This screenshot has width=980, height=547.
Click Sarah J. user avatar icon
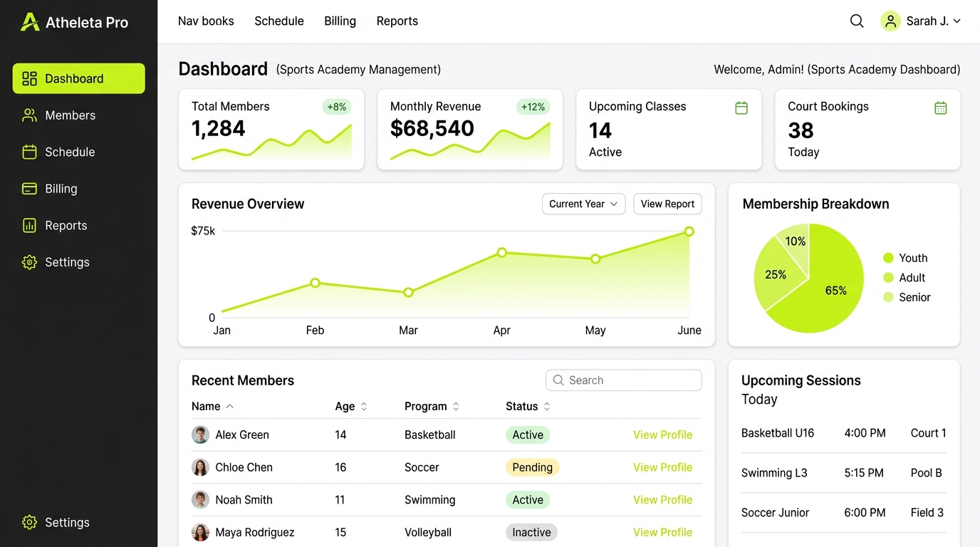[890, 21]
